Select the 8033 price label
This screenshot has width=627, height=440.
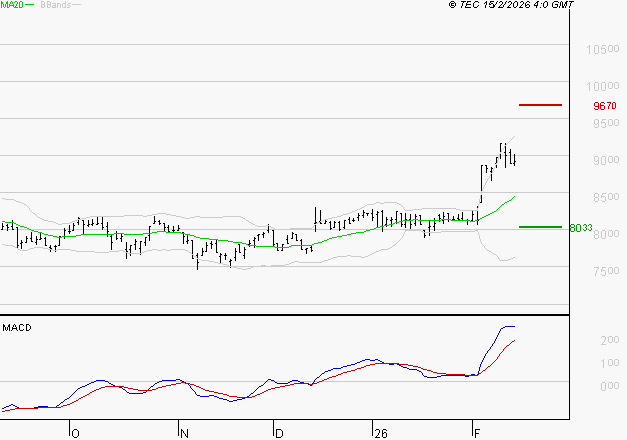point(580,228)
